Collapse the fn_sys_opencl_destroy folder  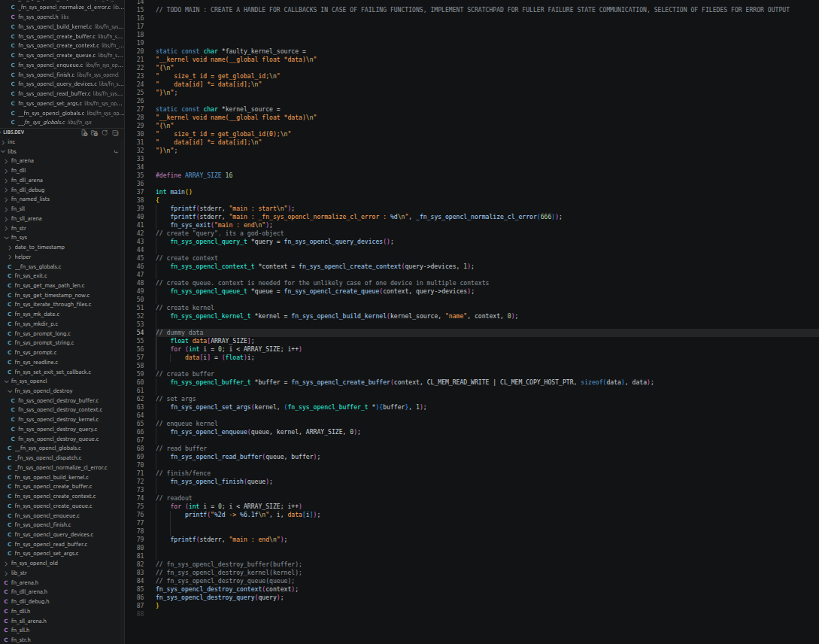[x=44, y=390]
